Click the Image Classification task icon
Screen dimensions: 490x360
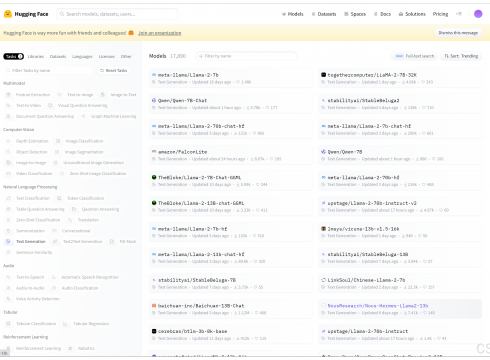58,141
